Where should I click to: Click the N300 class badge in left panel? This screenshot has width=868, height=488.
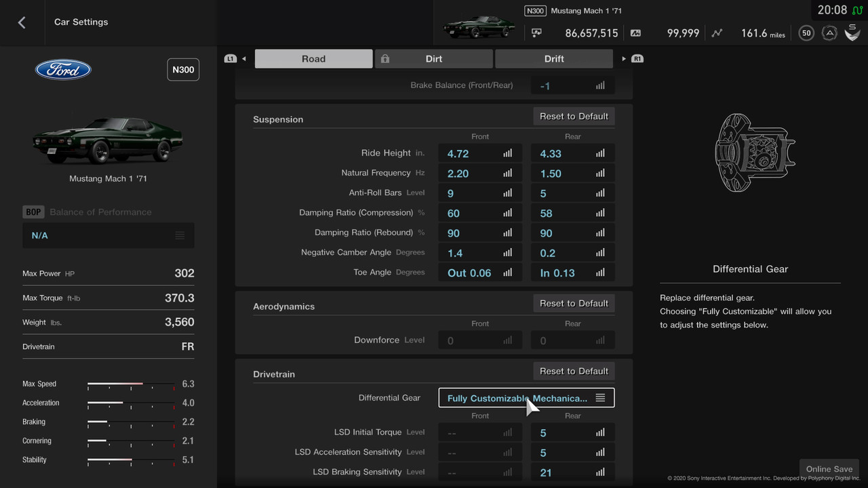tap(183, 70)
